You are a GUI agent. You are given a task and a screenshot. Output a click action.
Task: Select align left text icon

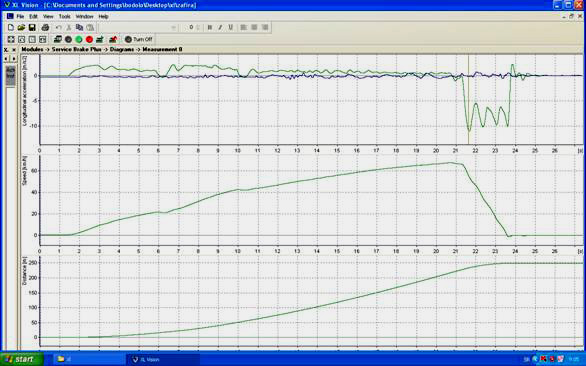tap(244, 27)
